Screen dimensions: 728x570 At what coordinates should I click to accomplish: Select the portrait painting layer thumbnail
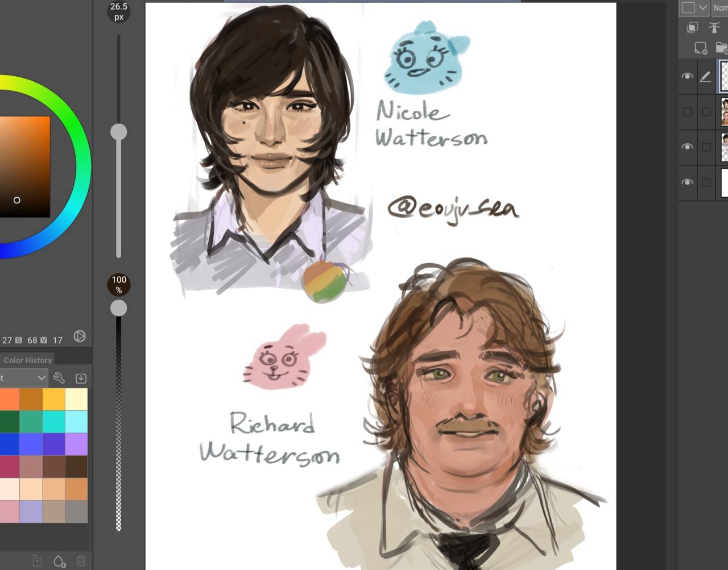coord(725,147)
